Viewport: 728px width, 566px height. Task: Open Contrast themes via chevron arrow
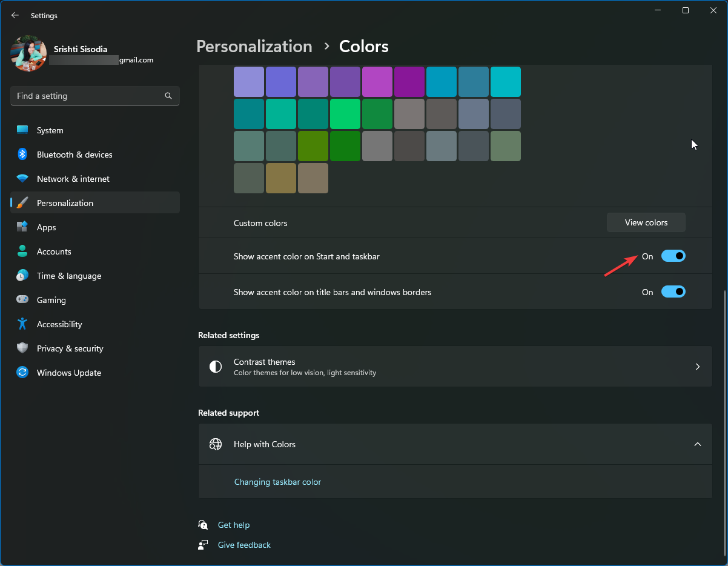[697, 367]
